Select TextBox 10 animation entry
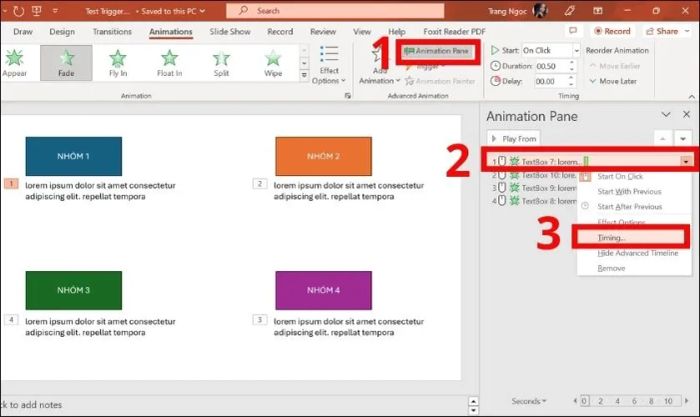Image resolution: width=700 pixels, height=417 pixels. (533, 175)
